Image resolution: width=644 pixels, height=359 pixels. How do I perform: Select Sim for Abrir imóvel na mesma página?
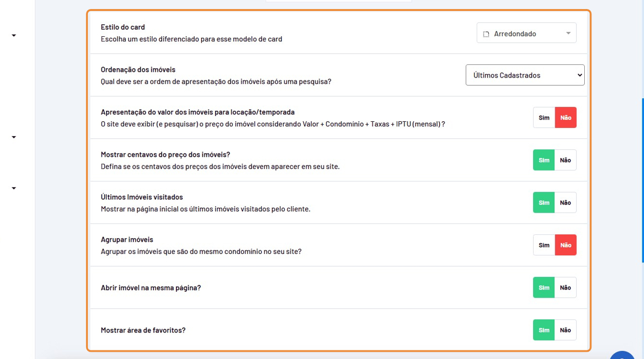click(544, 288)
